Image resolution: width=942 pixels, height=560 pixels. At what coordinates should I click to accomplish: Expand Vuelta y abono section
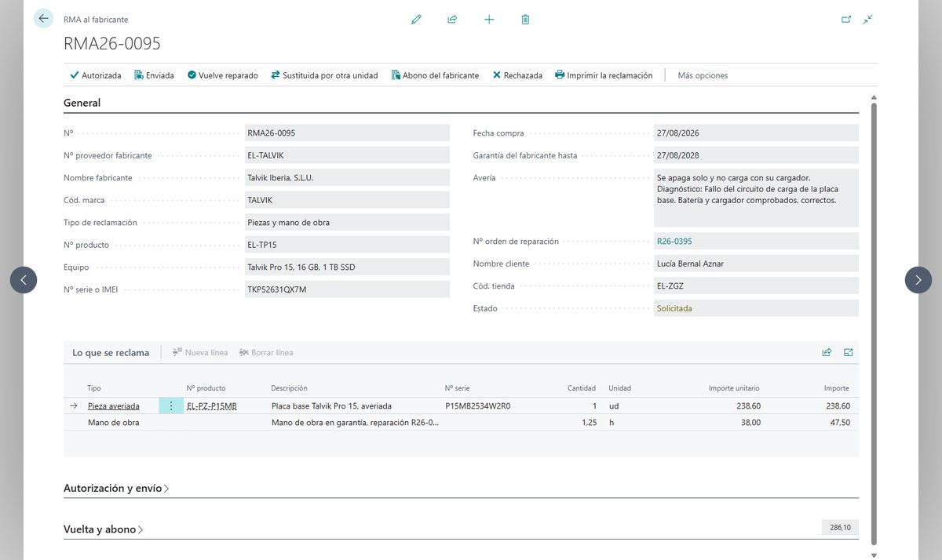click(104, 529)
